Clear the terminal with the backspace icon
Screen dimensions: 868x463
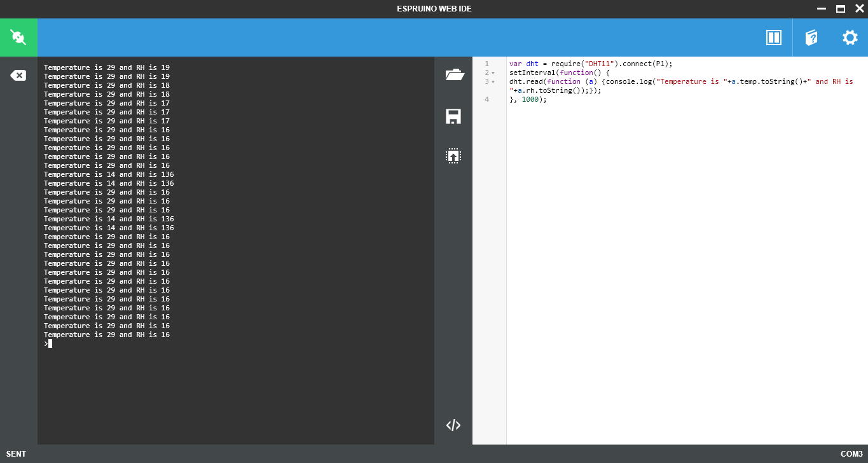(x=18, y=76)
